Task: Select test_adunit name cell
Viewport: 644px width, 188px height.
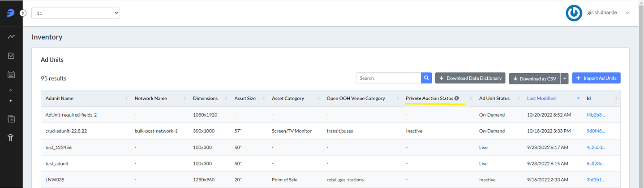Action: 57,164
